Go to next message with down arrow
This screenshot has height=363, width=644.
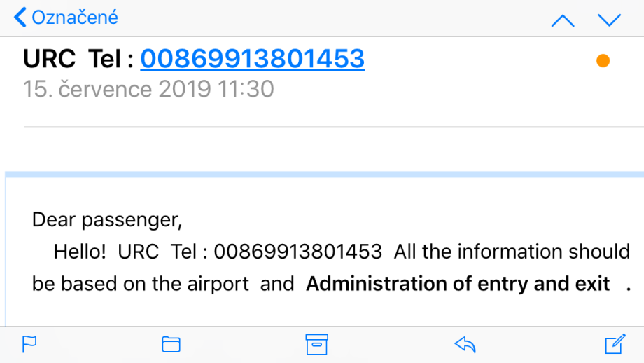(610, 20)
